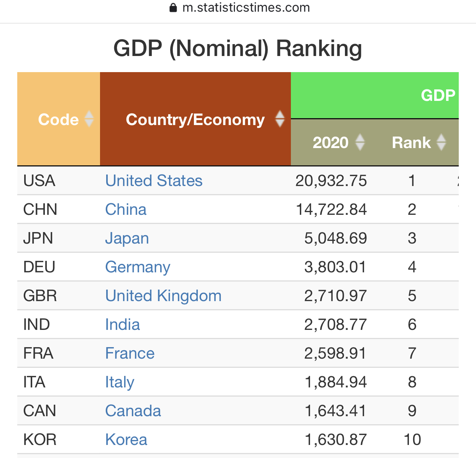Follow the Canada link
476x458 pixels.
pyautogui.click(x=133, y=411)
